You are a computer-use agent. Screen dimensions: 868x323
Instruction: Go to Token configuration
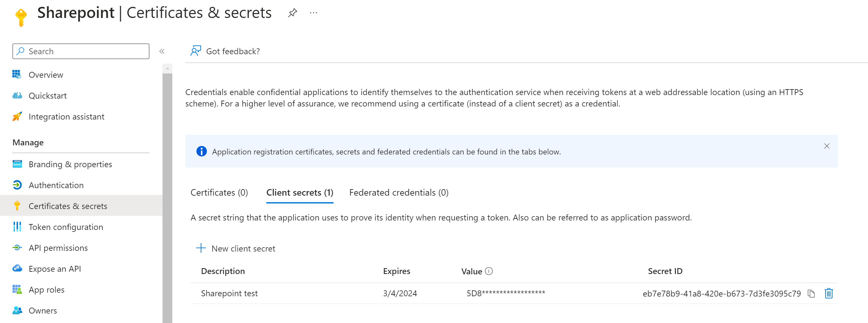[66, 227]
